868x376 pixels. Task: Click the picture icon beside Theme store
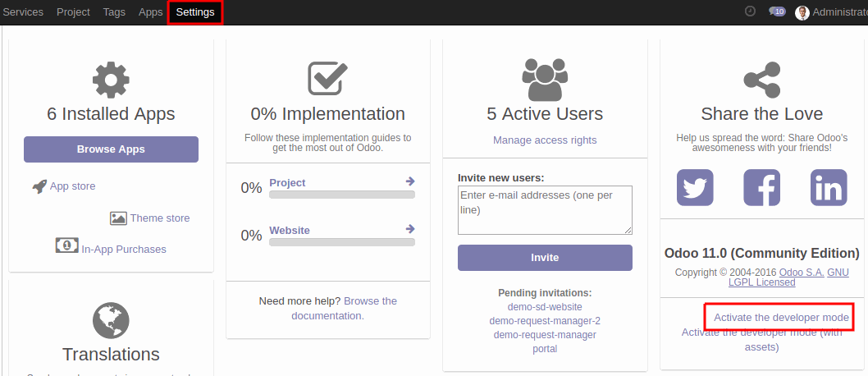[x=118, y=218]
